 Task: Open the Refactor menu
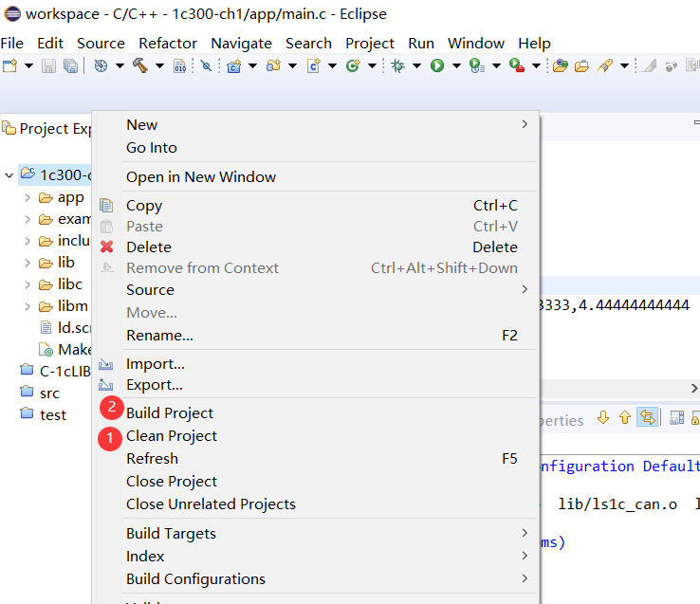(167, 44)
